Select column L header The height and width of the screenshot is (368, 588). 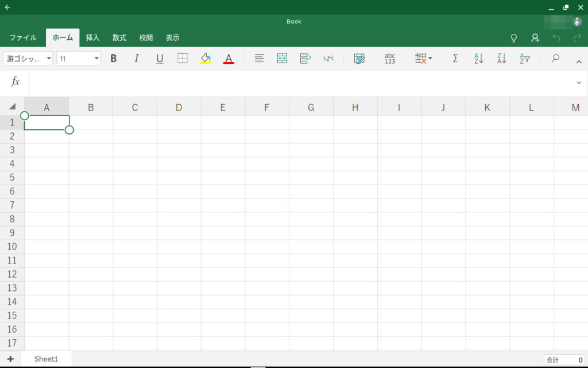(531, 108)
